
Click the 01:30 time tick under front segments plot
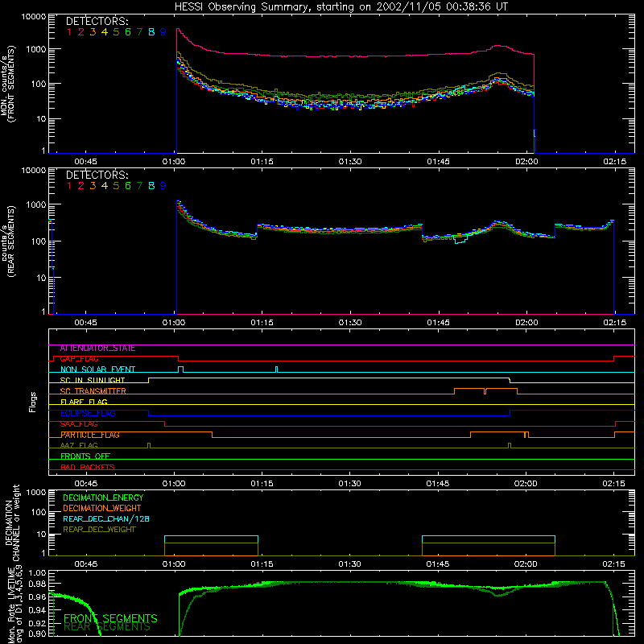[350, 162]
